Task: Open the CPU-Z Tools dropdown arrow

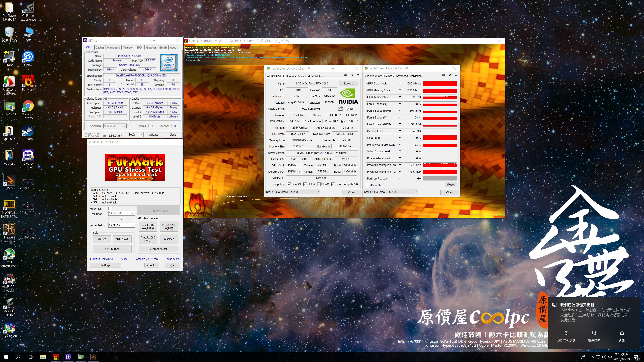Action: pyautogui.click(x=141, y=134)
